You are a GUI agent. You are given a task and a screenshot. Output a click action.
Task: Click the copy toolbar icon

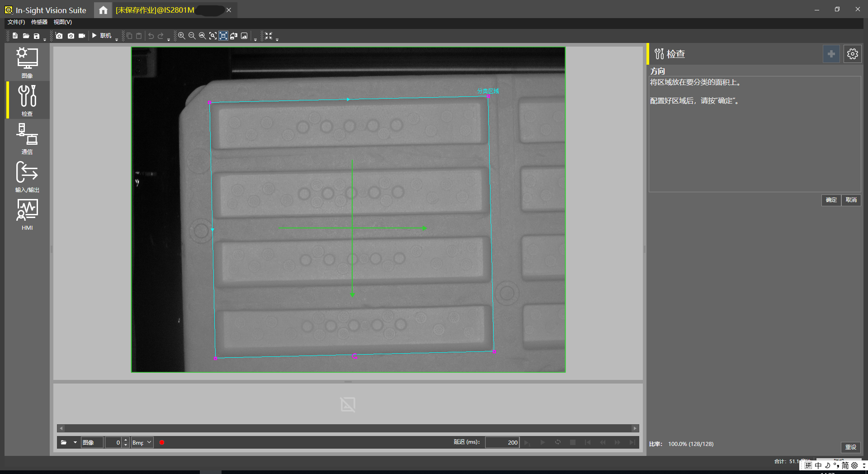(x=129, y=36)
